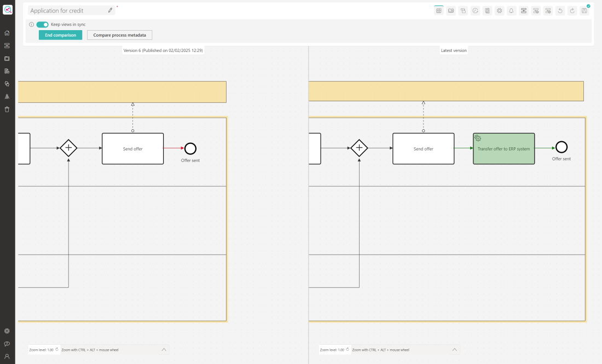The width and height of the screenshot is (602, 364).
Task: Click the End comparison button
Action: [x=60, y=34]
